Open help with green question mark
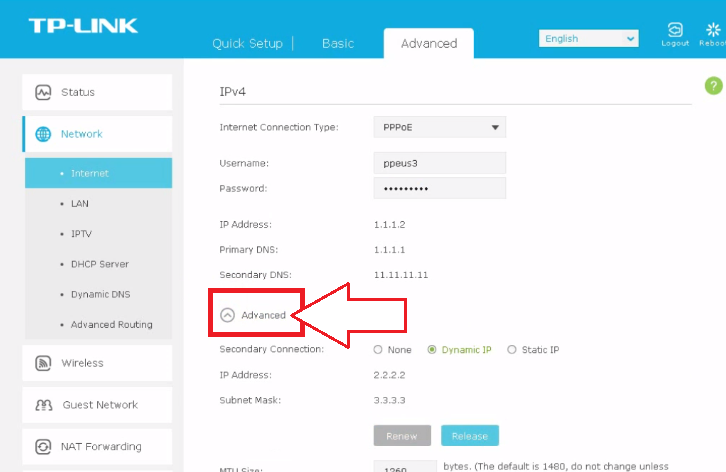The image size is (726, 472). 713,86
